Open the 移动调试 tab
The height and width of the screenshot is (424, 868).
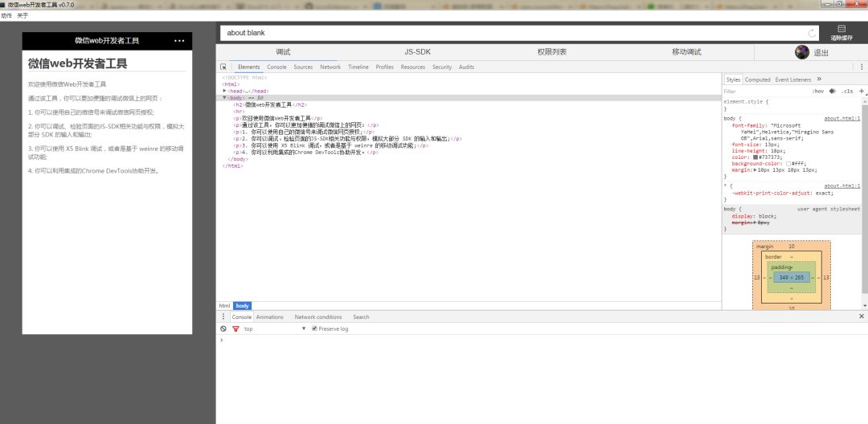(x=686, y=52)
